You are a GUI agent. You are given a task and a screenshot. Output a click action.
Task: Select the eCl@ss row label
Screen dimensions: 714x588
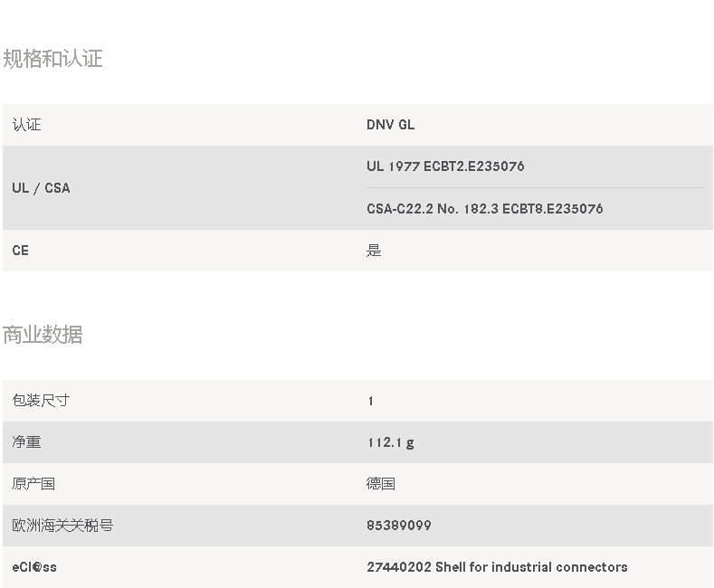34,567
